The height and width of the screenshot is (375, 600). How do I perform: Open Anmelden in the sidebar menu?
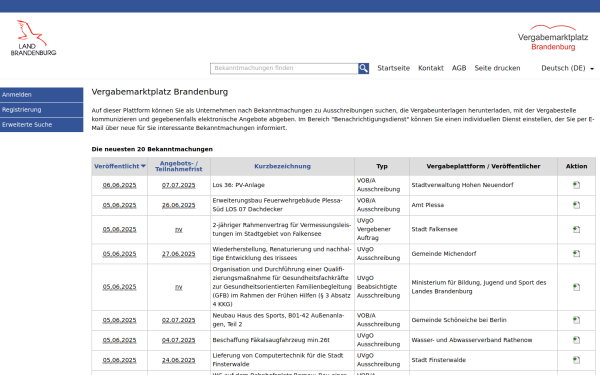41,95
